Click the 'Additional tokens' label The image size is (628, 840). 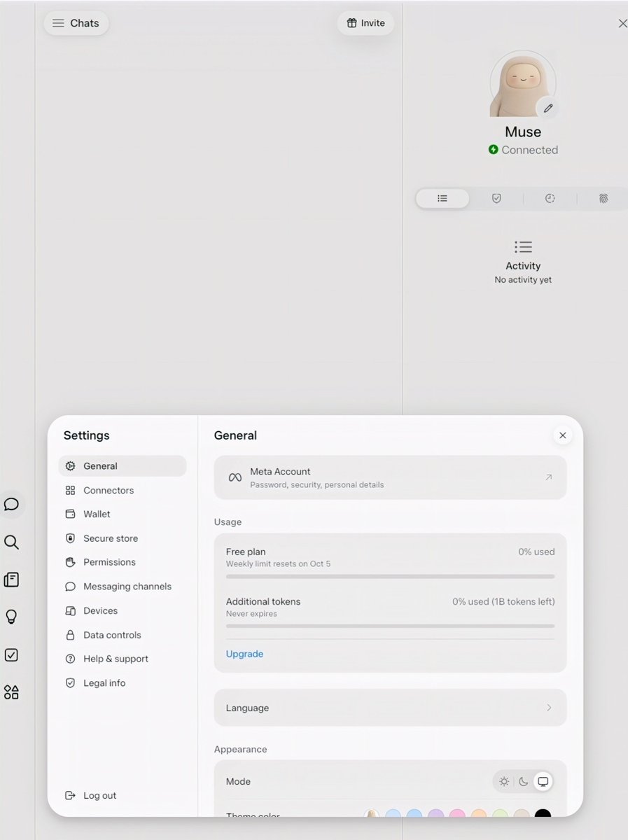coord(263,601)
